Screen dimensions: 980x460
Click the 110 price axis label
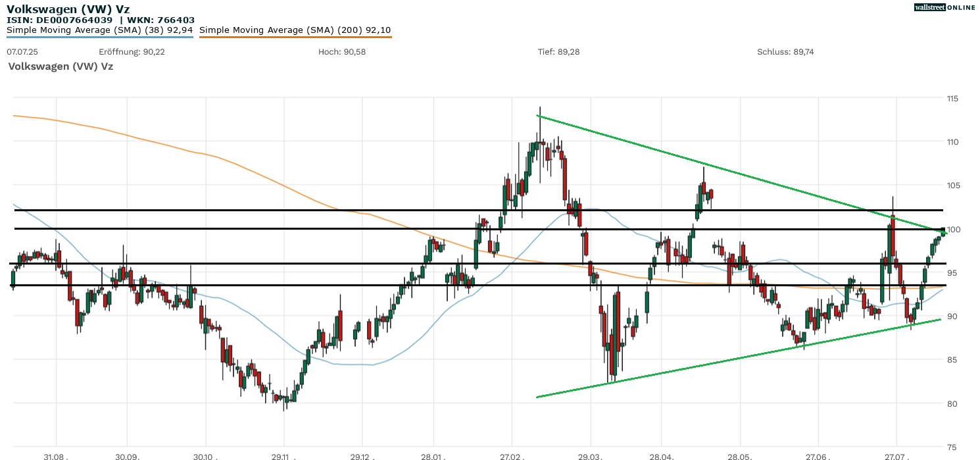tap(952, 142)
